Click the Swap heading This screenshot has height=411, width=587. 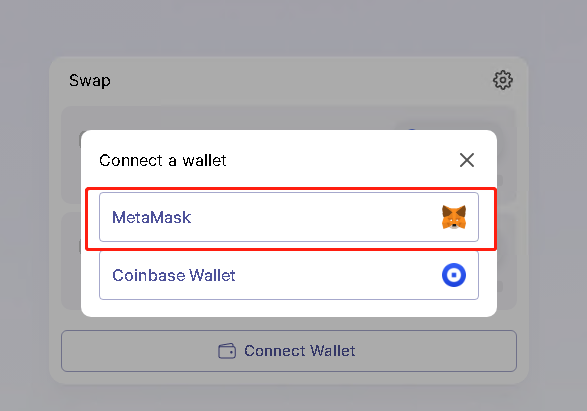90,80
